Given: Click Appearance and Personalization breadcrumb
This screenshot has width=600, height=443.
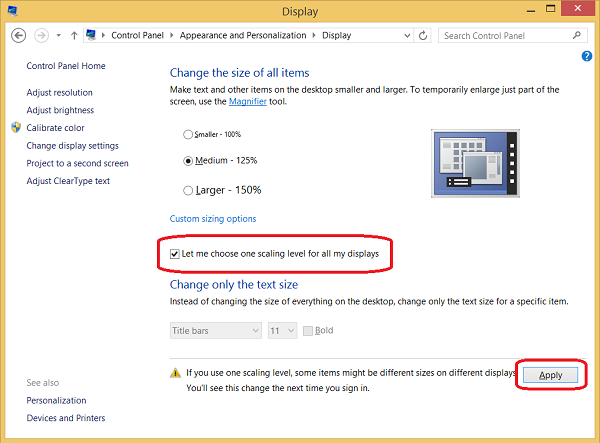Looking at the screenshot, I should tap(244, 35).
